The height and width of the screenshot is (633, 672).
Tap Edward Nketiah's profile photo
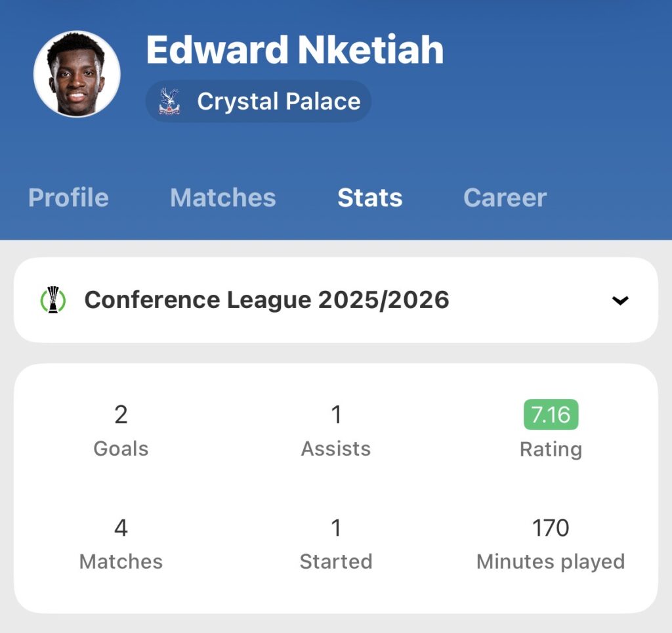tap(77, 74)
